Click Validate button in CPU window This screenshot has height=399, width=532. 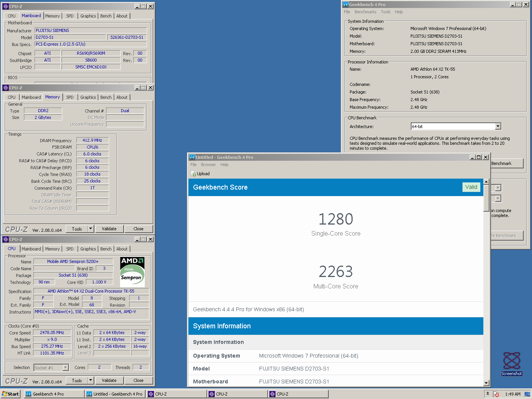click(x=109, y=380)
